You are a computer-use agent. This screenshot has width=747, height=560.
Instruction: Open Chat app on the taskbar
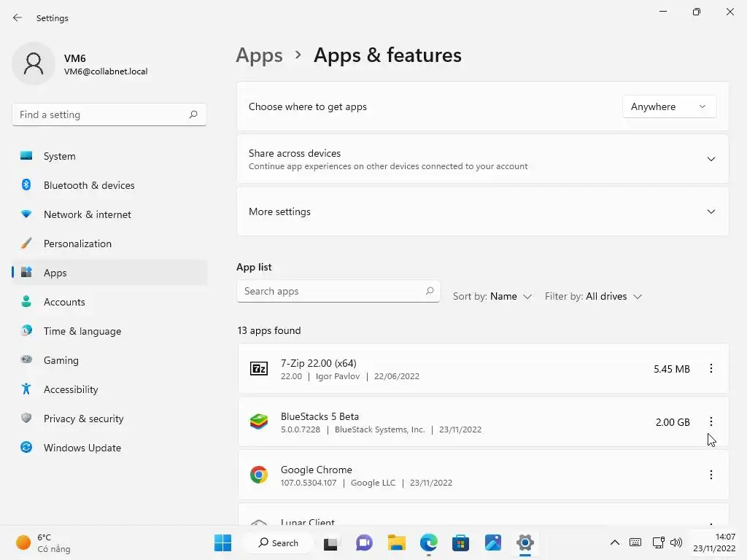365,542
